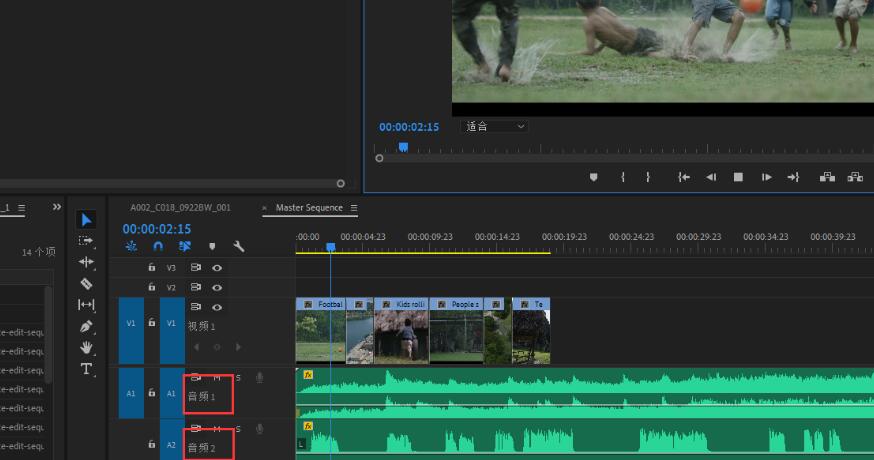Hide V3 track output eye
This screenshot has height=460, width=874.
(217, 268)
